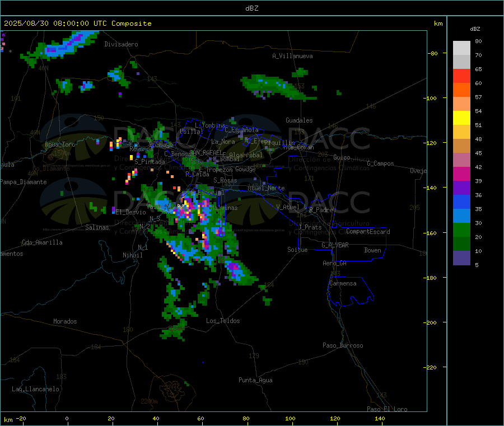This screenshot has width=504, height=426.
Task: Click the red 60-65 dBZ legend swatch
Action: 461,76
